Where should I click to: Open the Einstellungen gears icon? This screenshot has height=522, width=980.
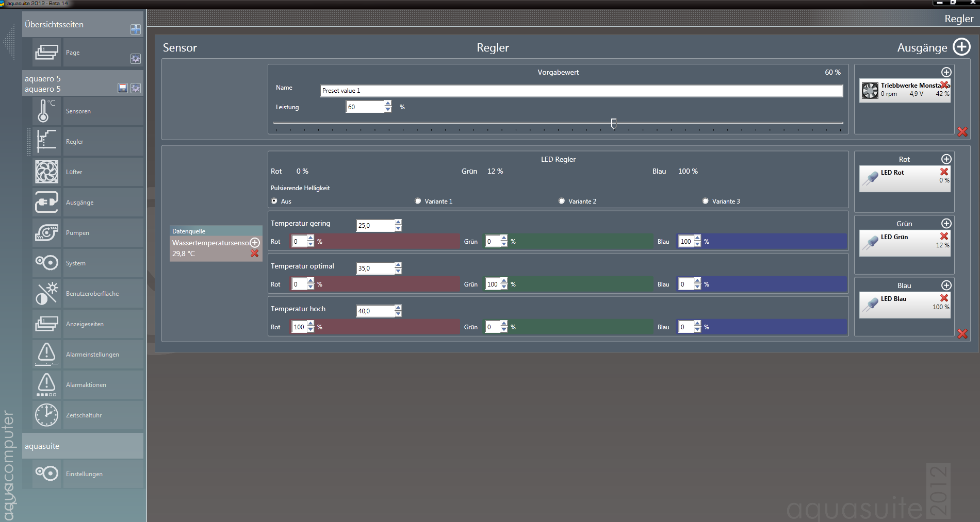click(x=46, y=474)
